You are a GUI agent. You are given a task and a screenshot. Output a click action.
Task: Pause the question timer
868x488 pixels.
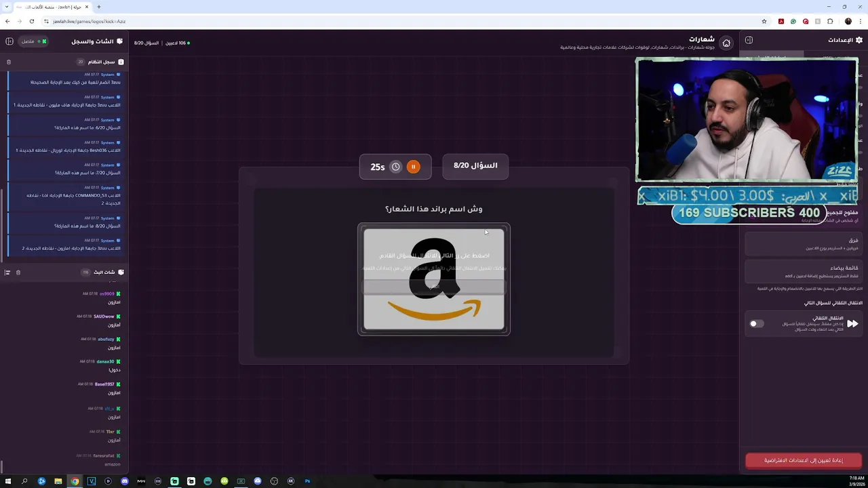(413, 167)
